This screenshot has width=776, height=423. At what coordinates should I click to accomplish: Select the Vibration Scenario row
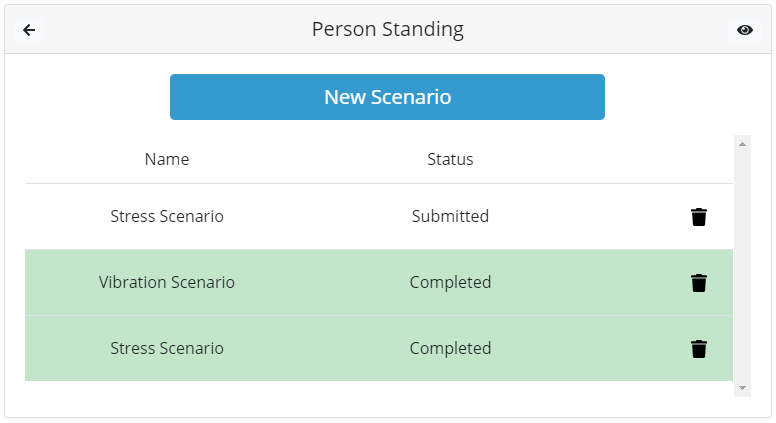click(379, 282)
